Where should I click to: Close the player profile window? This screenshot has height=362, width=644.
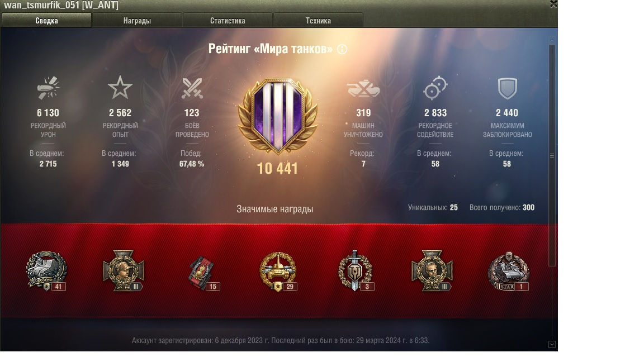coord(553,4)
